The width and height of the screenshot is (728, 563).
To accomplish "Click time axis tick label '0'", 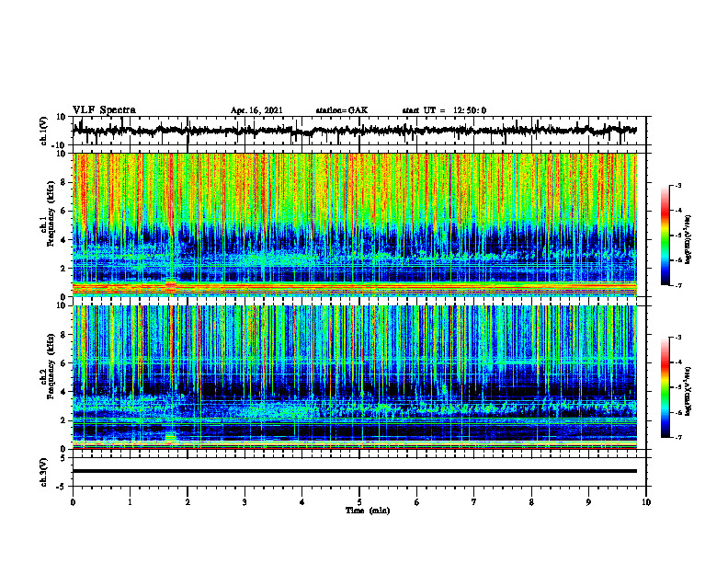I will tap(73, 502).
